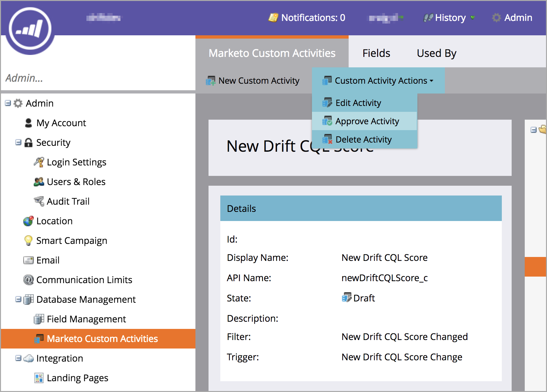Click the Approve Activity checkmark icon
The width and height of the screenshot is (547, 392).
tap(327, 121)
